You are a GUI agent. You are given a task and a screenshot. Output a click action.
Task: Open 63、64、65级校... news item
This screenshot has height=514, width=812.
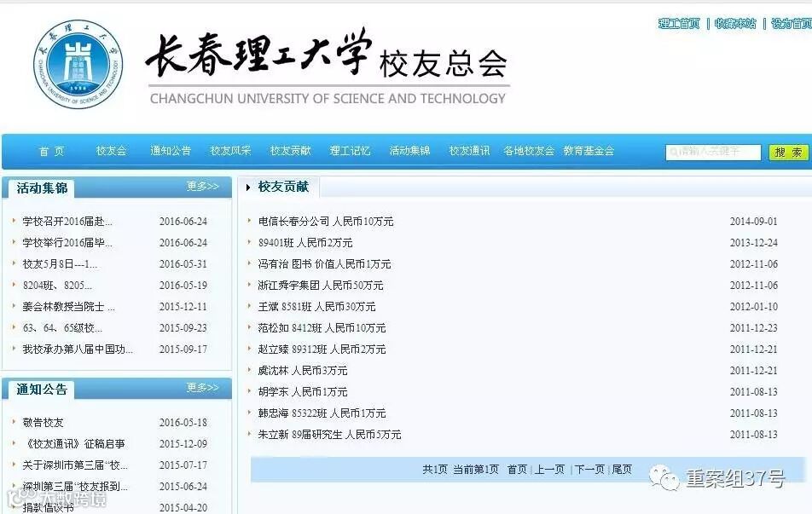pos(62,327)
